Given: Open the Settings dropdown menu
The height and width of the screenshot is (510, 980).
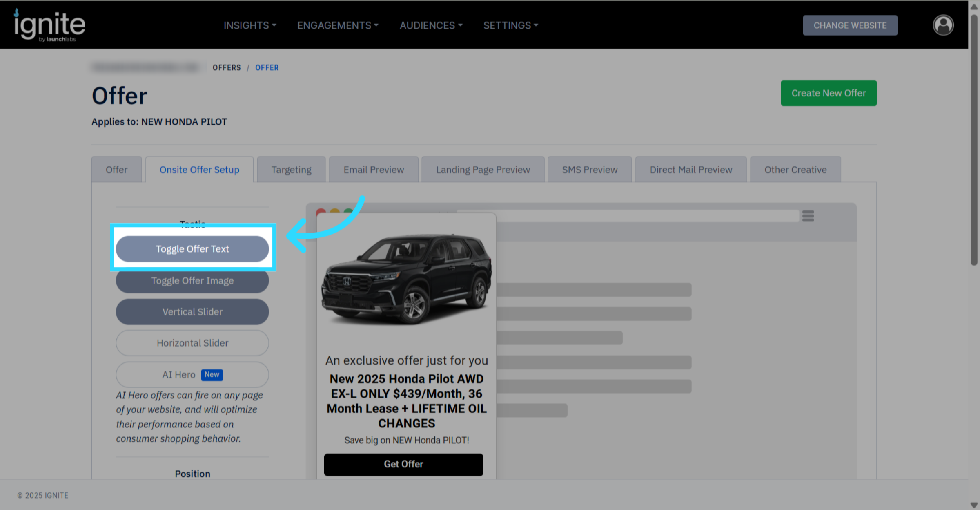Looking at the screenshot, I should (510, 25).
